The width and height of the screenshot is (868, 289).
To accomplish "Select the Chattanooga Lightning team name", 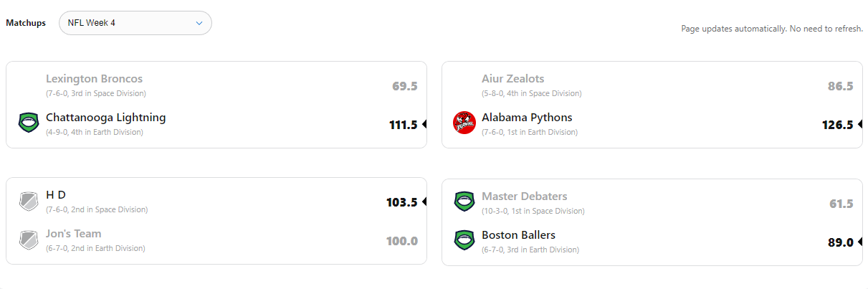I will 105,118.
